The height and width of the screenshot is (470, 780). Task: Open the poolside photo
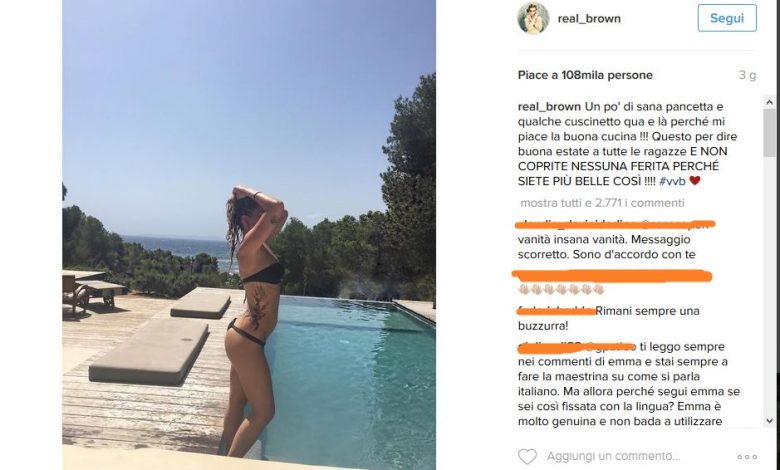click(249, 235)
